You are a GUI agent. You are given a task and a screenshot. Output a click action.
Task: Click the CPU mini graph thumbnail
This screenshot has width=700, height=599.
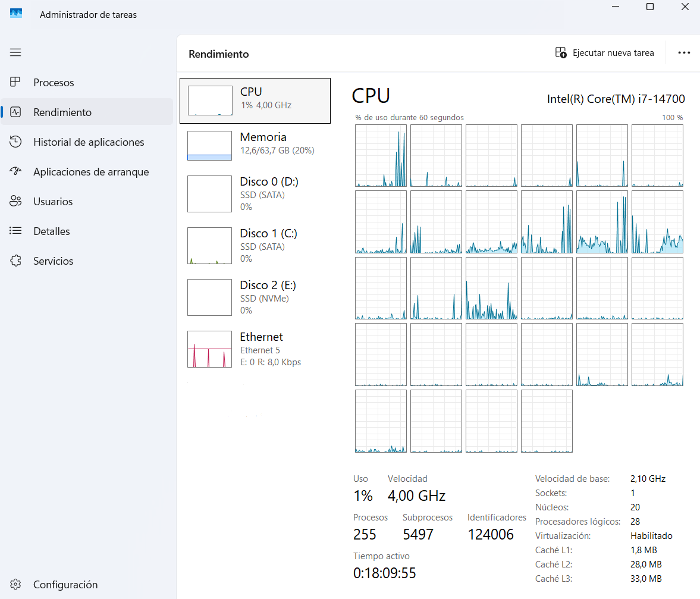210,101
